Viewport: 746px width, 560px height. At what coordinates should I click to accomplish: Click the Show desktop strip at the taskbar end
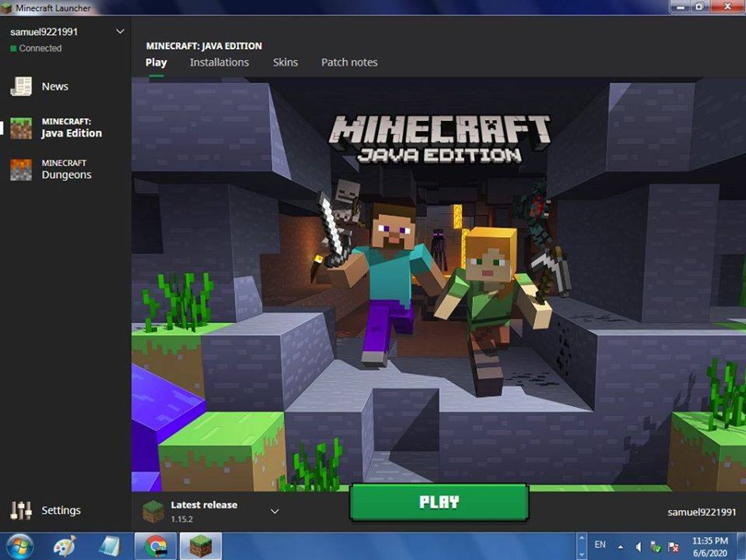tap(741, 546)
